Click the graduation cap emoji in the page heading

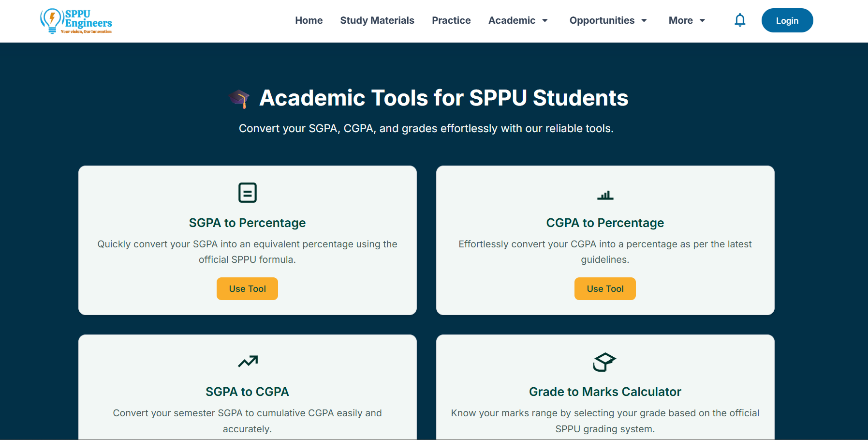coord(239,97)
